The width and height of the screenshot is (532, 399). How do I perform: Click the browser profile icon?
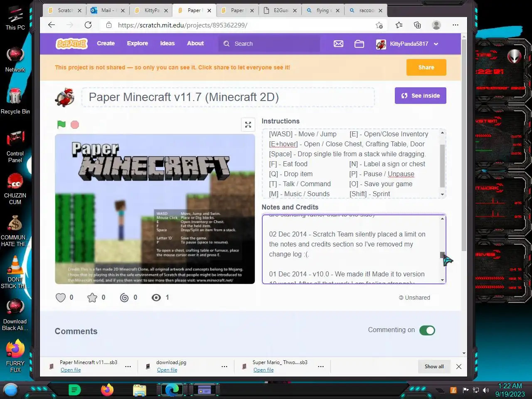(436, 25)
